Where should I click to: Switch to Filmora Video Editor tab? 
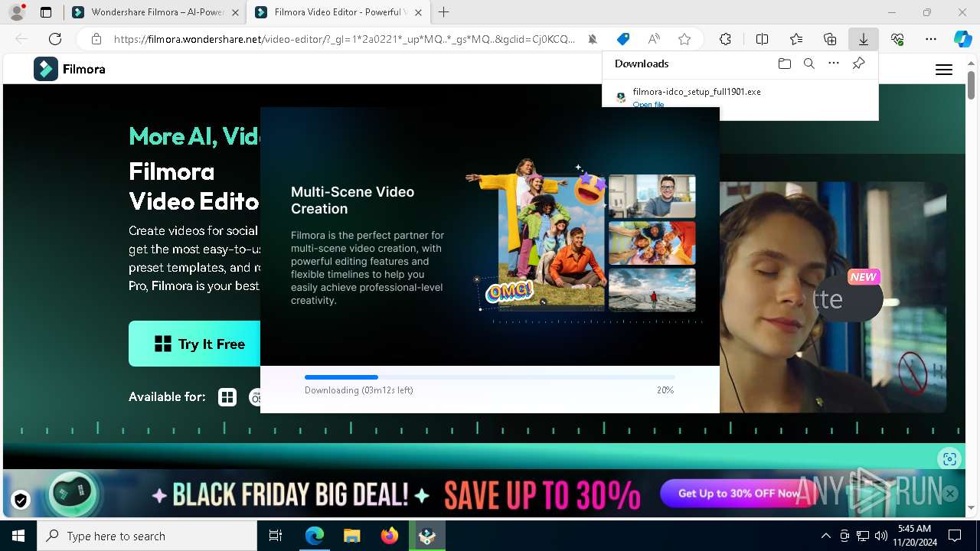click(337, 12)
